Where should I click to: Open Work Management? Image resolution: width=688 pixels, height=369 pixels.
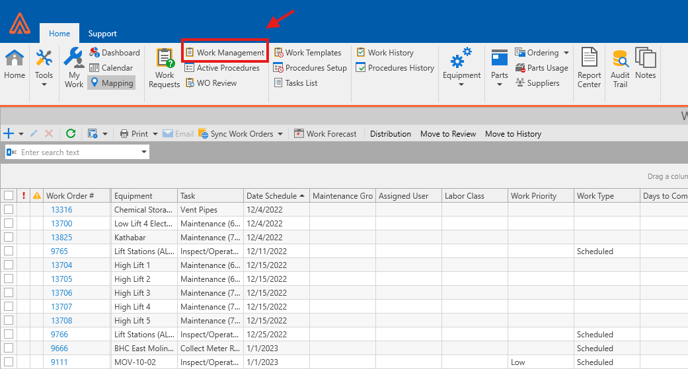(225, 53)
